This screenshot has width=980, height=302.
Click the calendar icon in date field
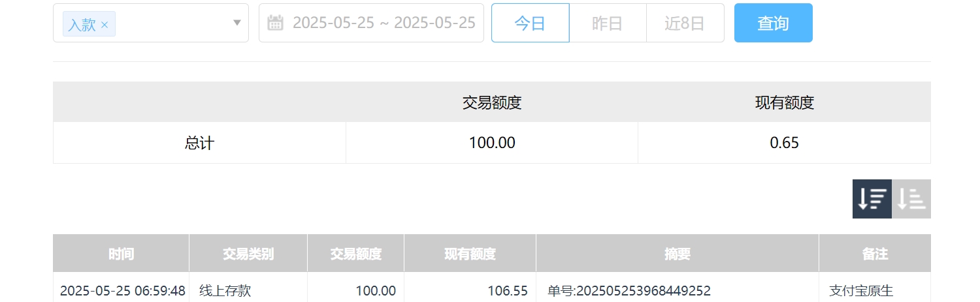tap(276, 23)
